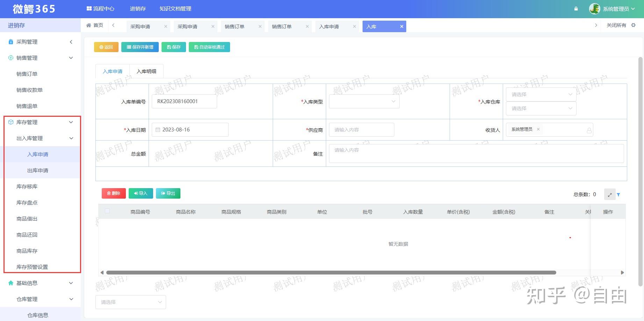Collapse the 销售管理 menu
Image resolution: width=644 pixels, height=321 pixels.
tap(71, 58)
